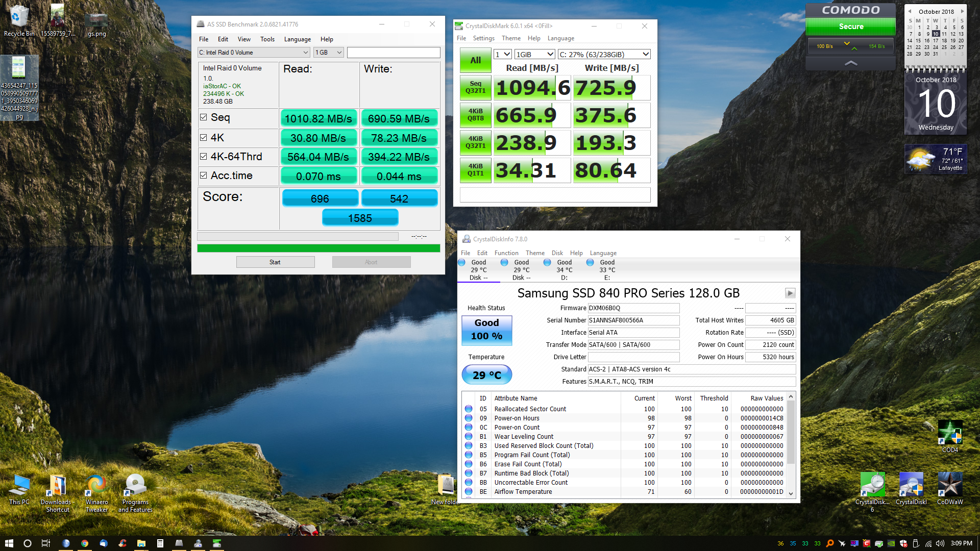Disable the Acc.time checkbox
The height and width of the screenshot is (551, 980).
[204, 176]
